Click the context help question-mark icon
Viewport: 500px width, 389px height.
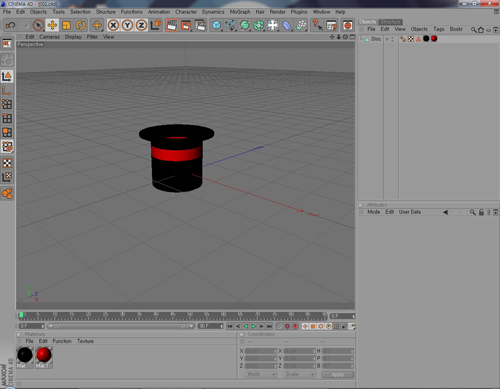[317, 25]
